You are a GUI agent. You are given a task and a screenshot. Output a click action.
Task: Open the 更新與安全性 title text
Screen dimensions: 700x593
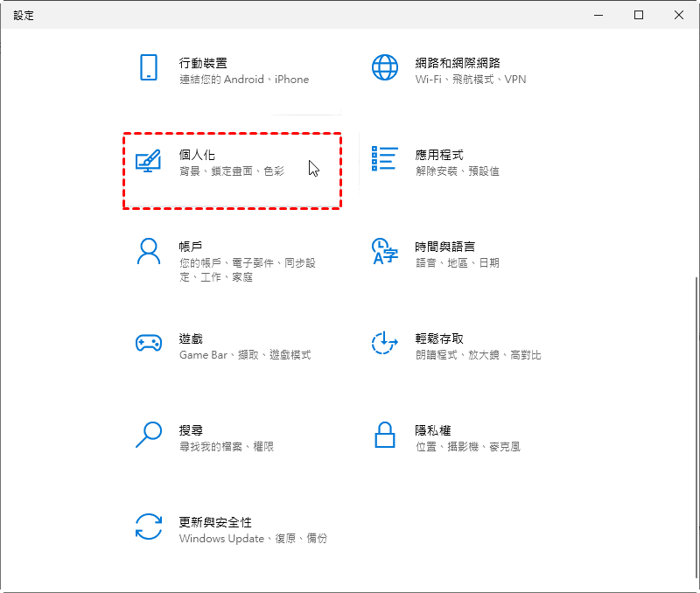coord(215,522)
